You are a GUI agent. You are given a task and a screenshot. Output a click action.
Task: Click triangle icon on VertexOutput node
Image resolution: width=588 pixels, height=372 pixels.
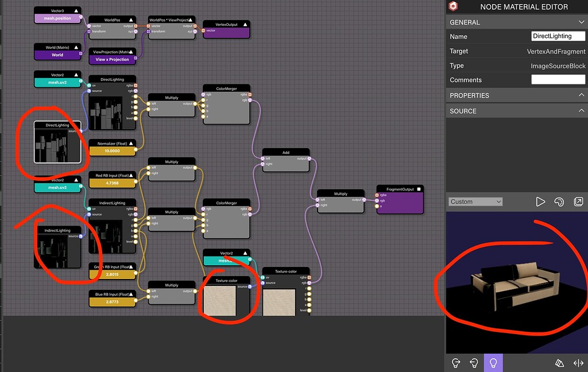click(245, 24)
